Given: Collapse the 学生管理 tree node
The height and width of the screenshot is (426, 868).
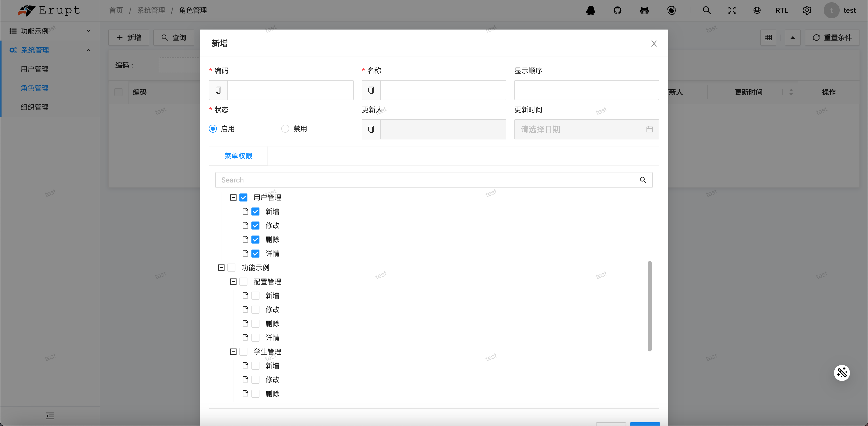Looking at the screenshot, I should 233,352.
